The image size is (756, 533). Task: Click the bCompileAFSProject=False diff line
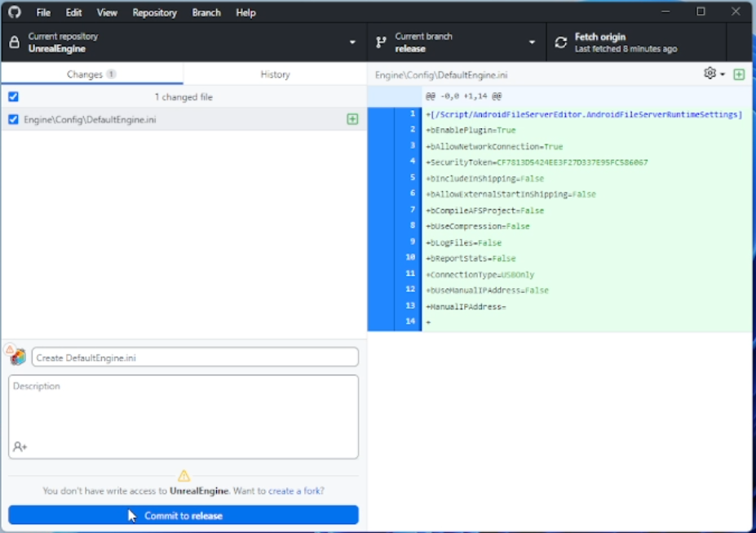click(586, 211)
